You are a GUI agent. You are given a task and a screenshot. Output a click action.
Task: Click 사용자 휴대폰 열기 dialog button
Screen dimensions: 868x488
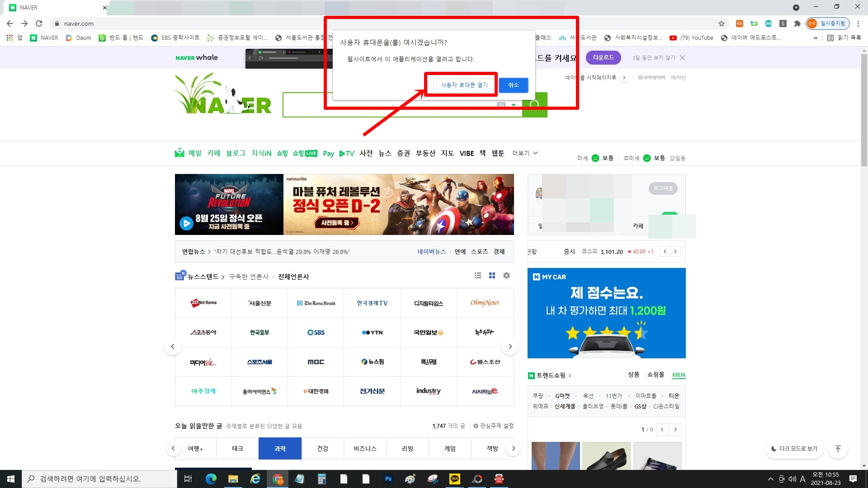pyautogui.click(x=464, y=85)
